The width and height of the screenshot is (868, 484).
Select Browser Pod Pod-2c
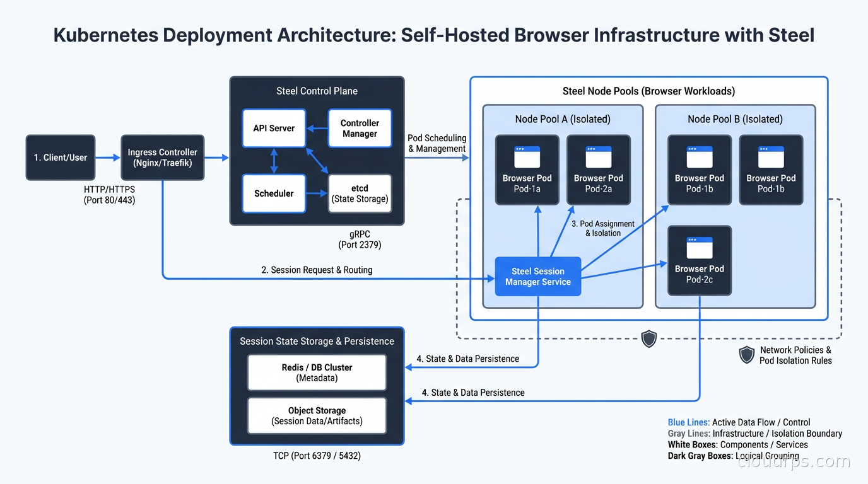(700, 261)
